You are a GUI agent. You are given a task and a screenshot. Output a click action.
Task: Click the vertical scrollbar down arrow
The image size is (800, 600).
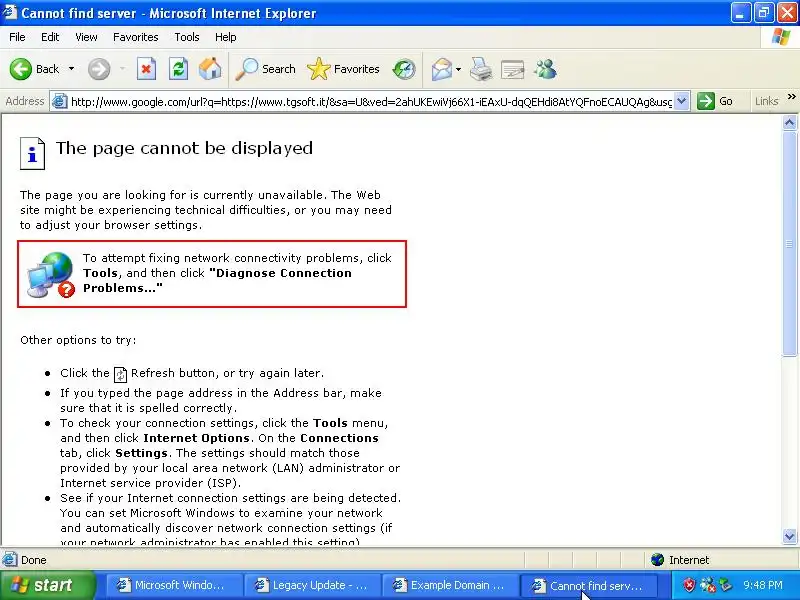[789, 536]
